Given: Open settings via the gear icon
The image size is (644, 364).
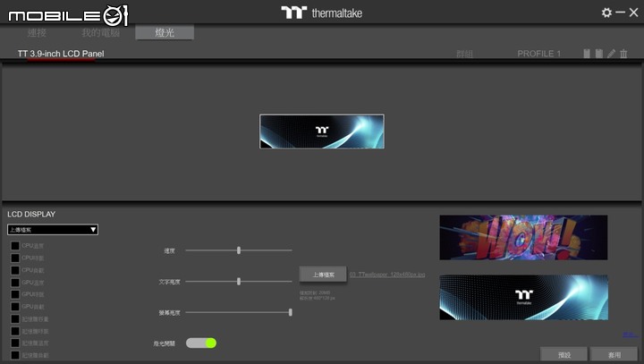Looking at the screenshot, I should [606, 13].
